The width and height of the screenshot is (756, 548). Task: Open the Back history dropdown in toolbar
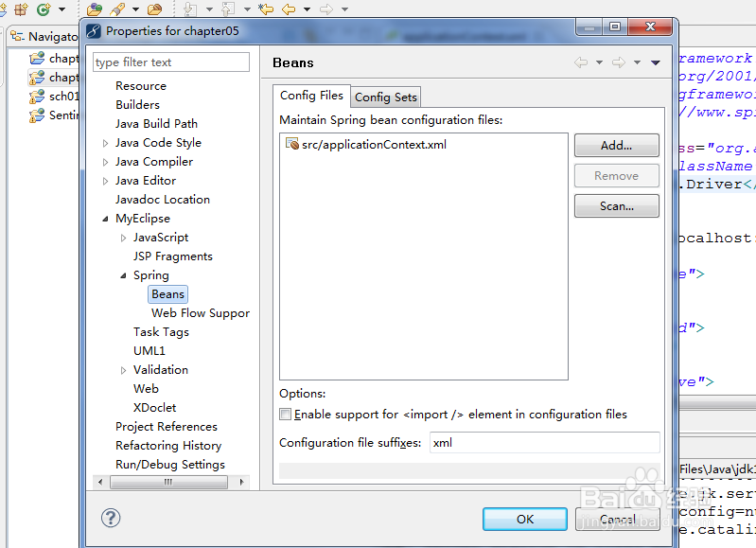307,9
